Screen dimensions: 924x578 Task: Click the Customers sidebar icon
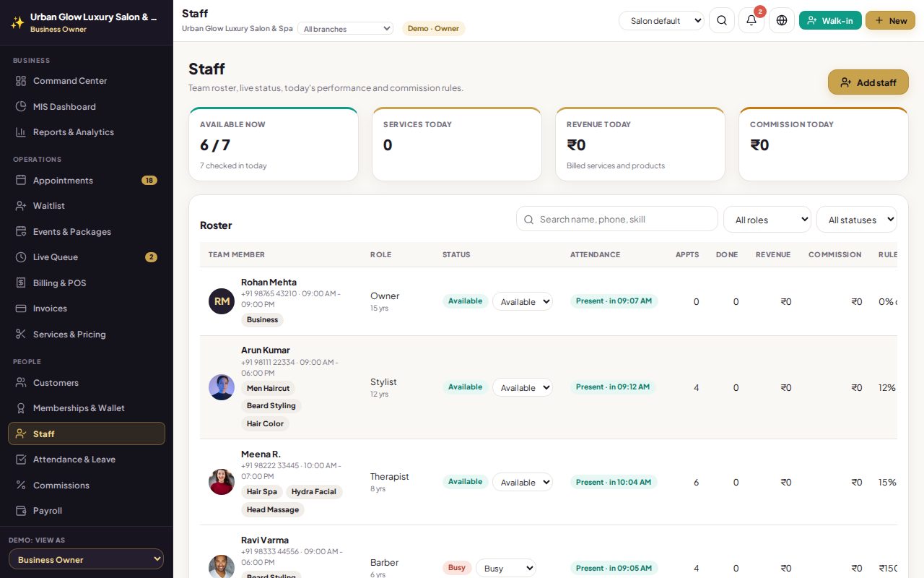pyautogui.click(x=21, y=383)
